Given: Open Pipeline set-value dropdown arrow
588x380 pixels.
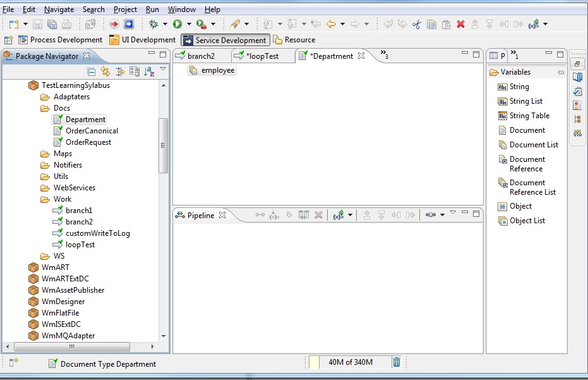Looking at the screenshot, I should (351, 215).
